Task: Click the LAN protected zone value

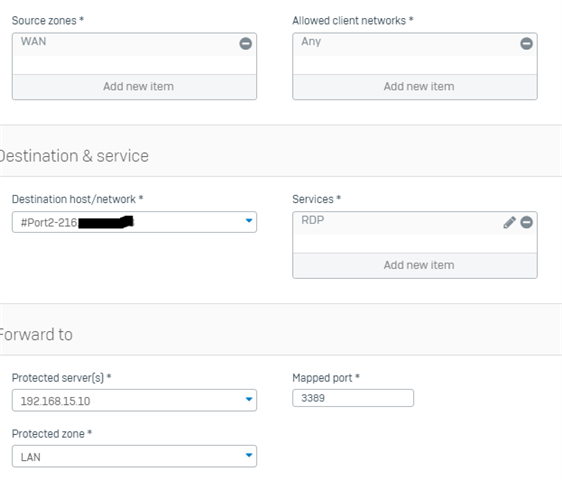Action: point(30,457)
